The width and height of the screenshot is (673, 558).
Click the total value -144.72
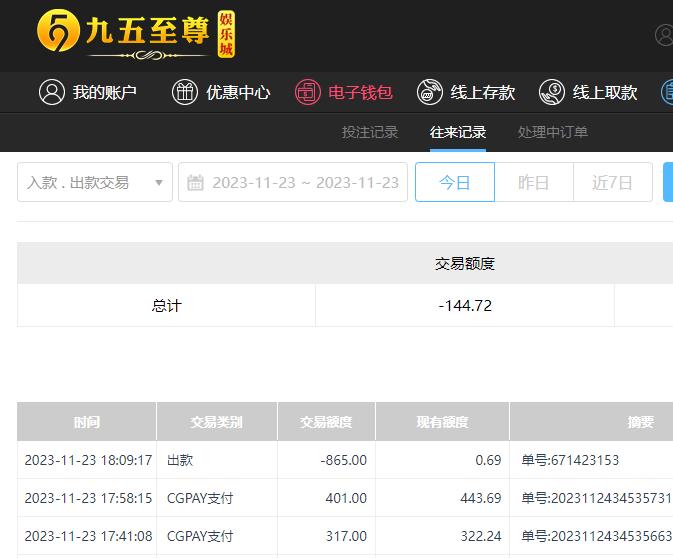point(465,306)
